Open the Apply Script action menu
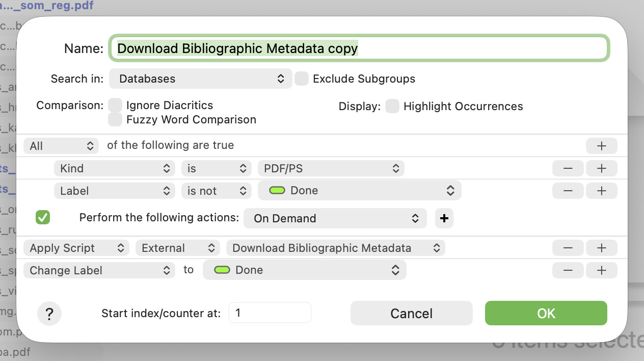The width and height of the screenshot is (644, 361). pos(76,248)
